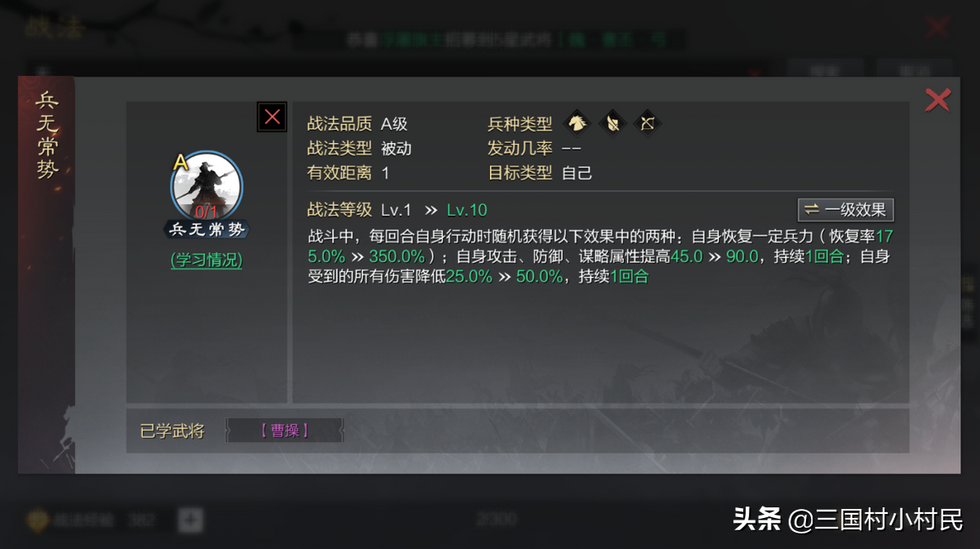Click the cavalry troop type icon

point(577,123)
